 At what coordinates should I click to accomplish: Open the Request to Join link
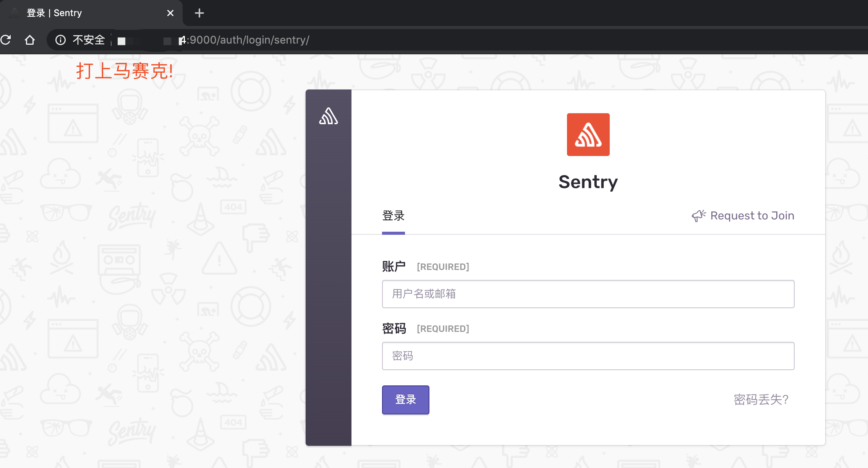(743, 216)
